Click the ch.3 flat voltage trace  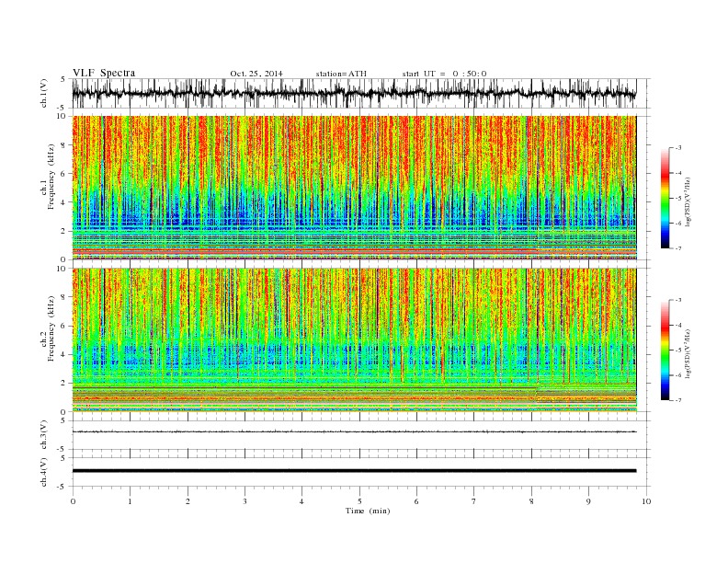tap(354, 432)
